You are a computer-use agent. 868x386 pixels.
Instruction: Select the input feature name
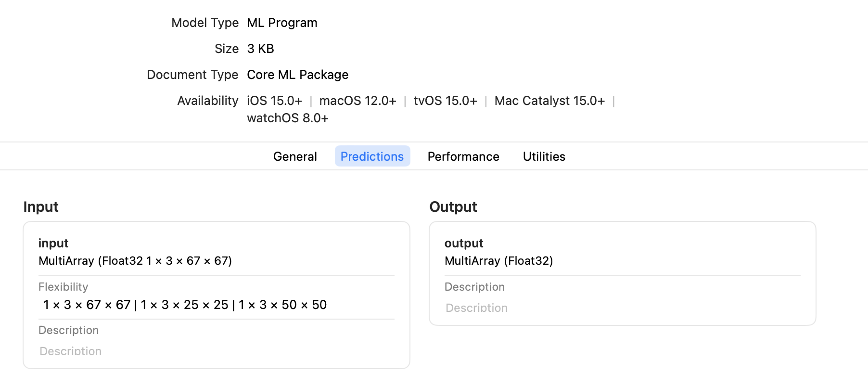(x=53, y=243)
